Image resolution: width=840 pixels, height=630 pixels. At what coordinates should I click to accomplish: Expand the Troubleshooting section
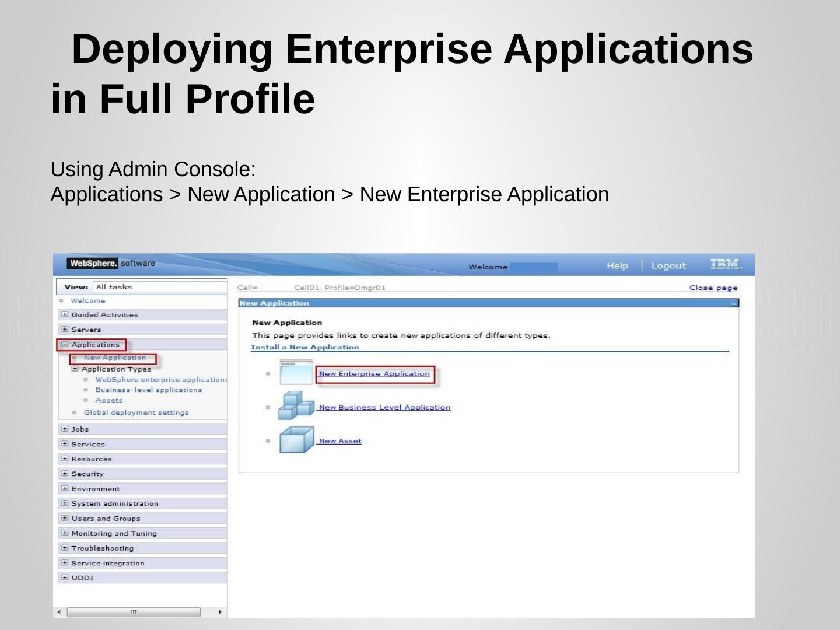(x=65, y=548)
